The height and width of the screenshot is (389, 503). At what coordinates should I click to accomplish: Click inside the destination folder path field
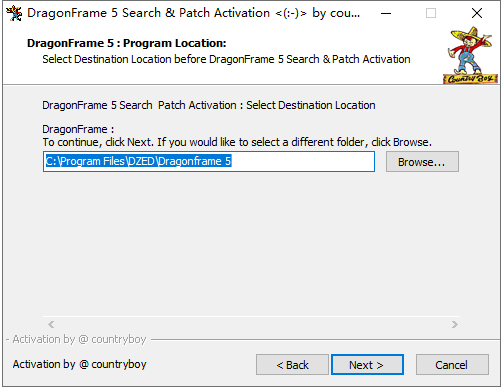tap(209, 162)
